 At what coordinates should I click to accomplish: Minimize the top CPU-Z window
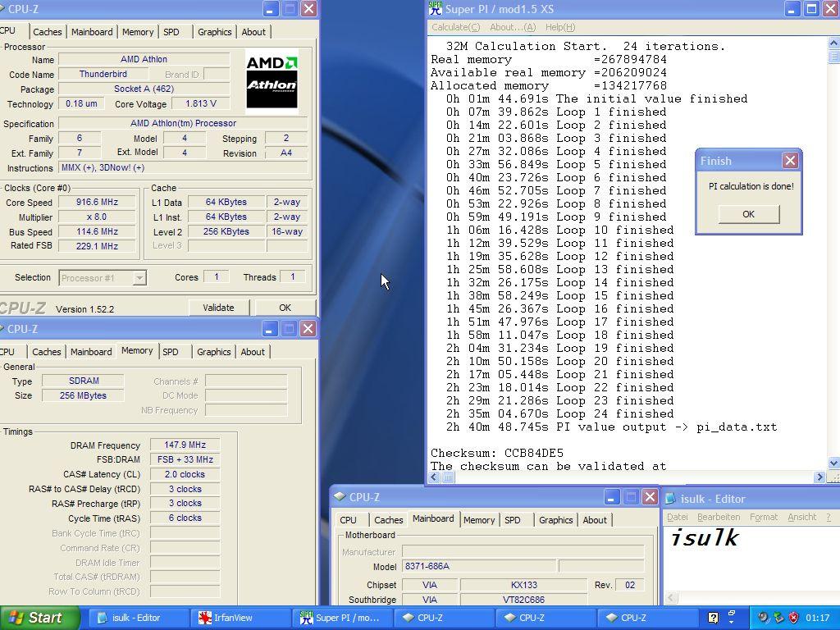(270, 8)
